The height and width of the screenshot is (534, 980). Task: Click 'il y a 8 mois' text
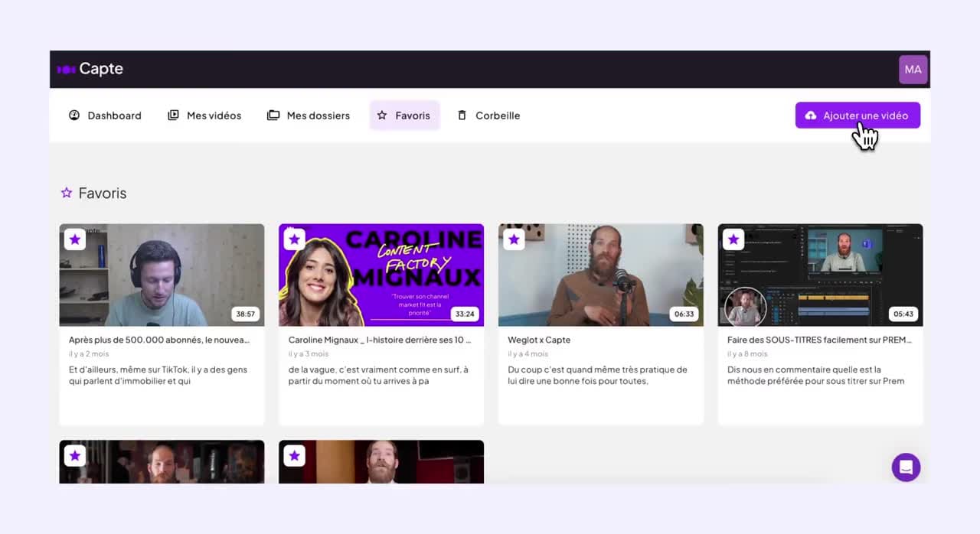pos(748,354)
